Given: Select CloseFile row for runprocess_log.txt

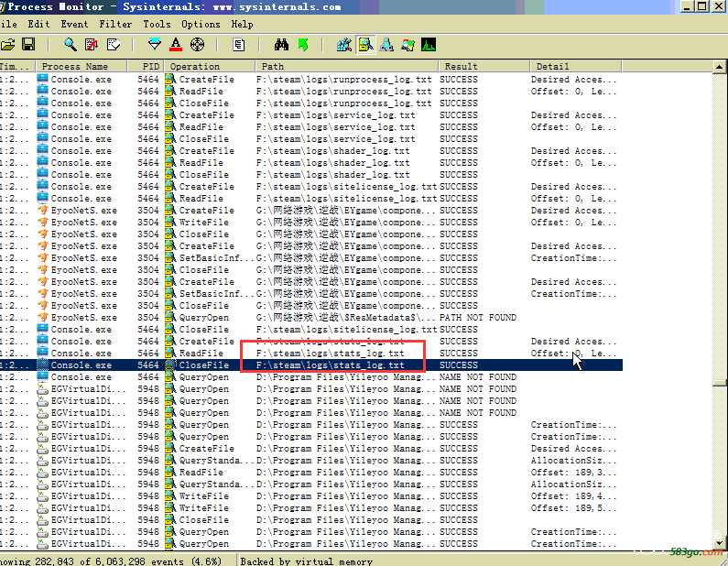Looking at the screenshot, I should [x=311, y=103].
